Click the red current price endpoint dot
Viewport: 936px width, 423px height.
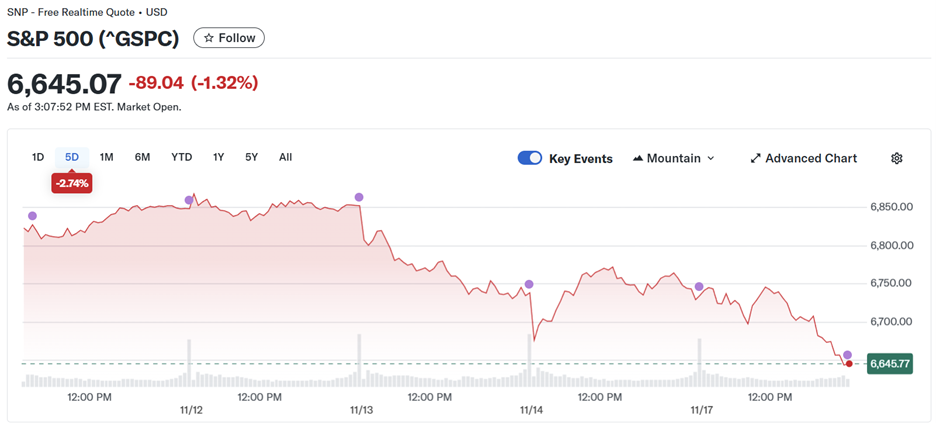(x=849, y=363)
